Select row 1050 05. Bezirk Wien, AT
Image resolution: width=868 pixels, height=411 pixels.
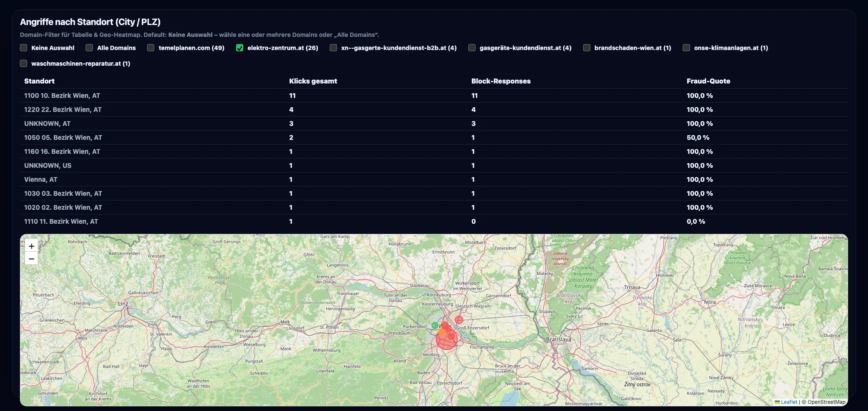(434, 137)
